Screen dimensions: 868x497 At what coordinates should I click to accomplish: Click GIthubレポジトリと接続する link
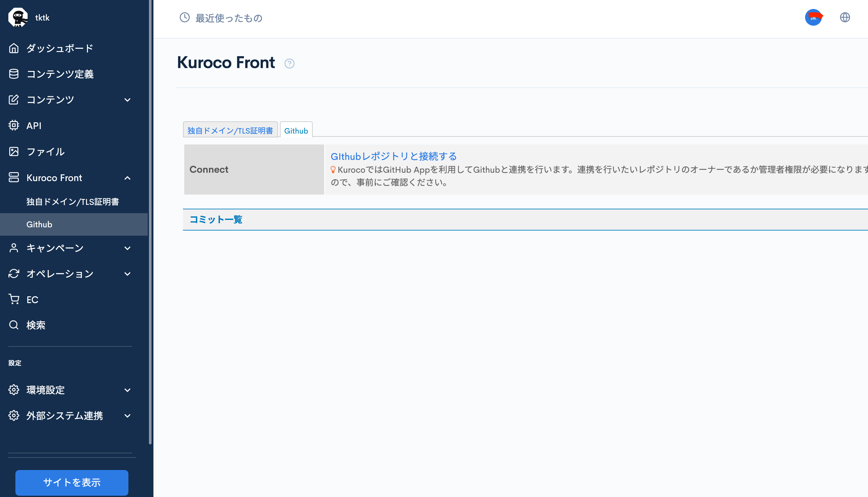pyautogui.click(x=394, y=156)
